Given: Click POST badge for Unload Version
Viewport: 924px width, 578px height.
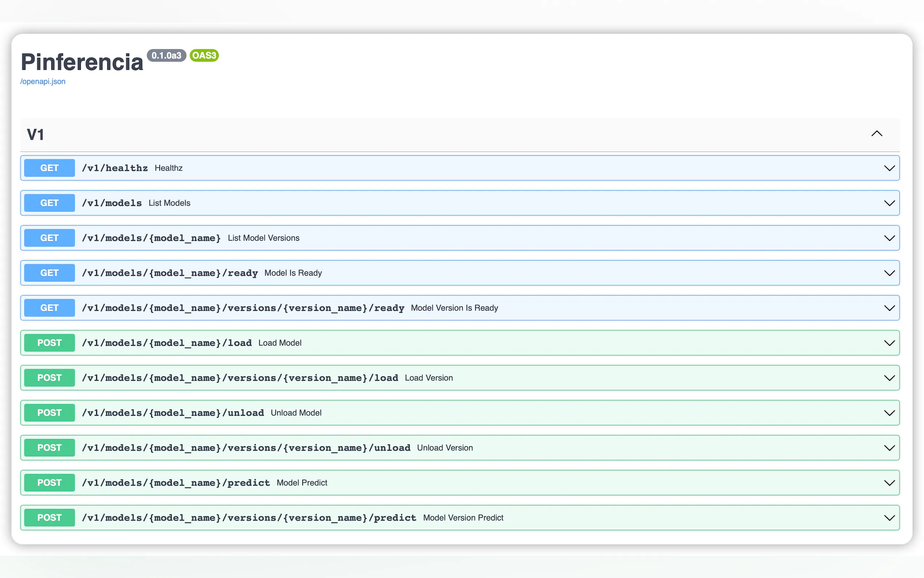Looking at the screenshot, I should 49,448.
